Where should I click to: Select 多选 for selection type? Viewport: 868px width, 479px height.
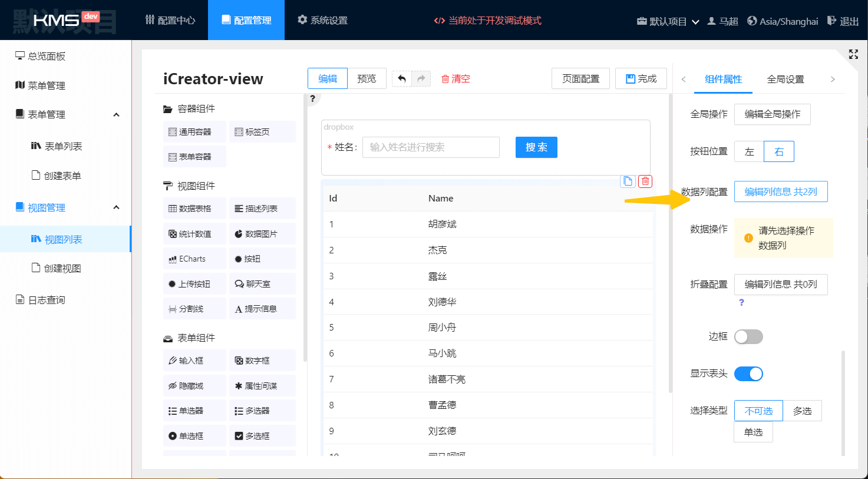(802, 411)
